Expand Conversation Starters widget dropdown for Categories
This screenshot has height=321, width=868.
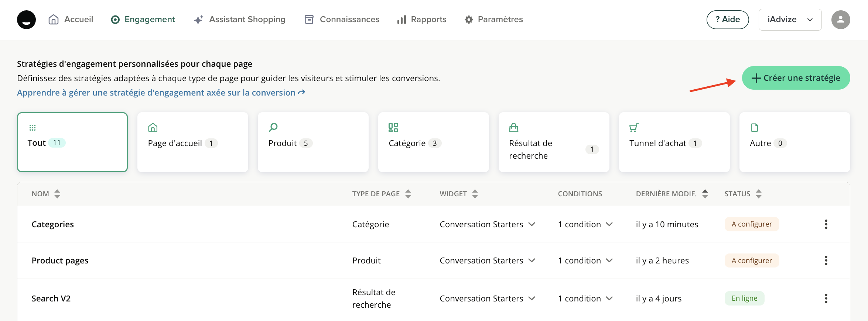532,224
